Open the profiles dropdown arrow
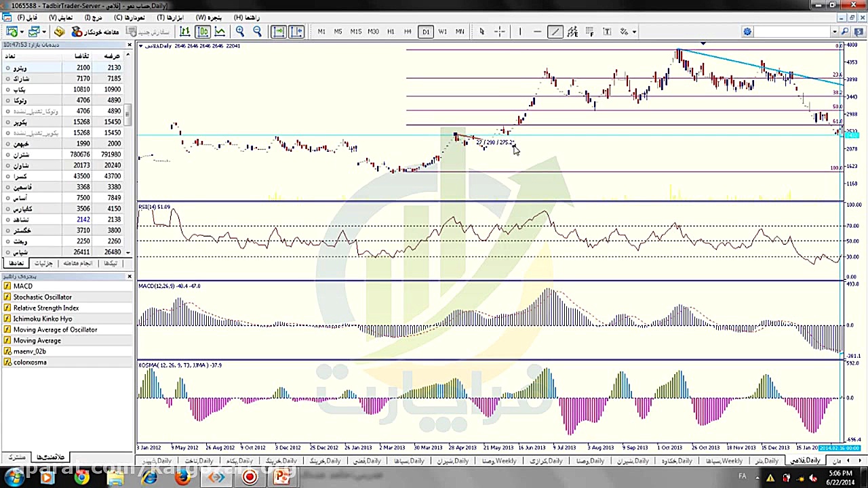Viewport: 868px width, 488px height. coord(44,31)
